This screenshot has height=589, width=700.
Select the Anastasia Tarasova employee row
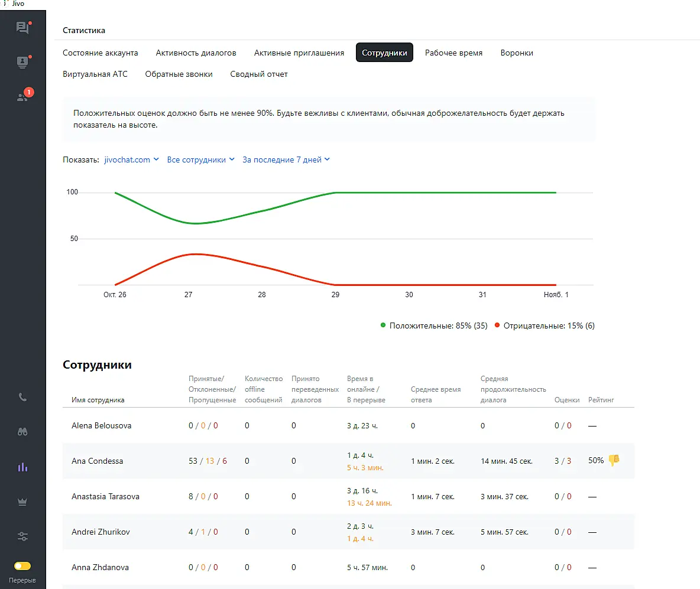pyautogui.click(x=105, y=496)
